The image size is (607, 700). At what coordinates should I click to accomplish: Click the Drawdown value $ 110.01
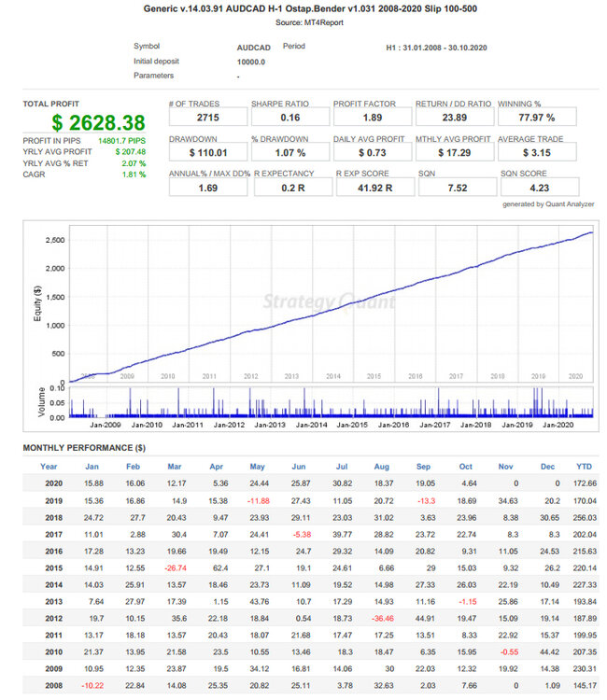tap(207, 153)
